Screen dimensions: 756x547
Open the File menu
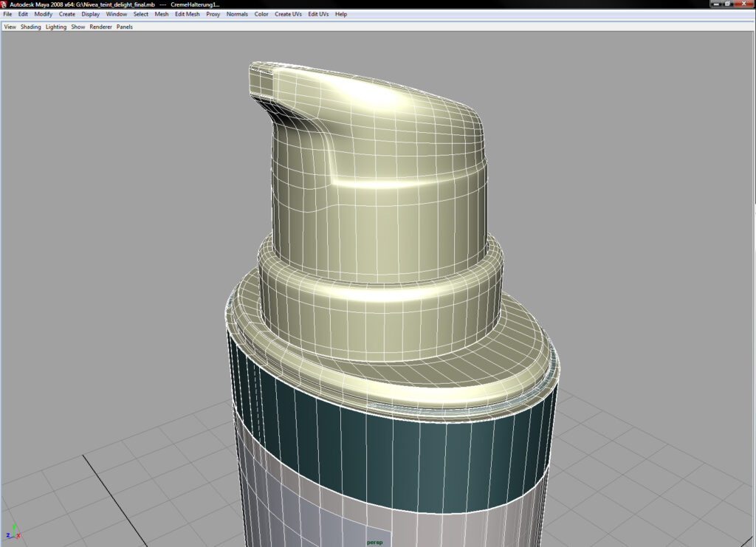pos(7,14)
